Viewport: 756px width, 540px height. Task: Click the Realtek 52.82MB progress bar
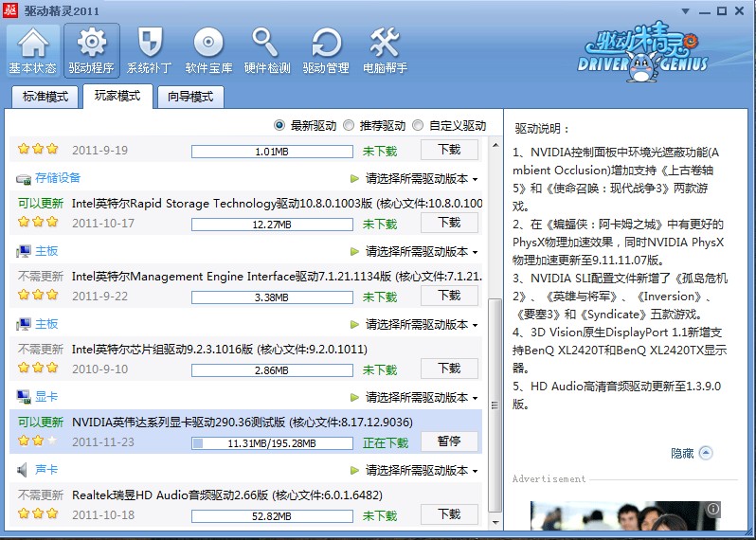tap(272, 516)
